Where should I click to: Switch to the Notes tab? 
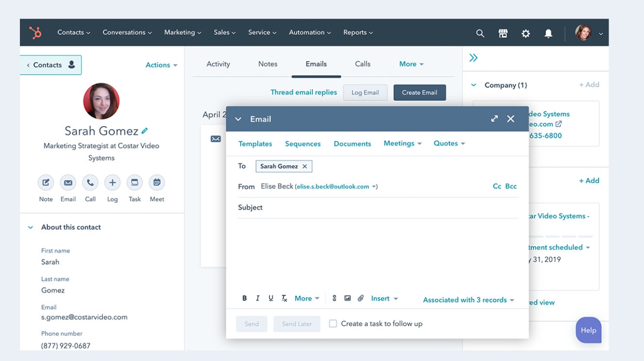[x=268, y=64]
